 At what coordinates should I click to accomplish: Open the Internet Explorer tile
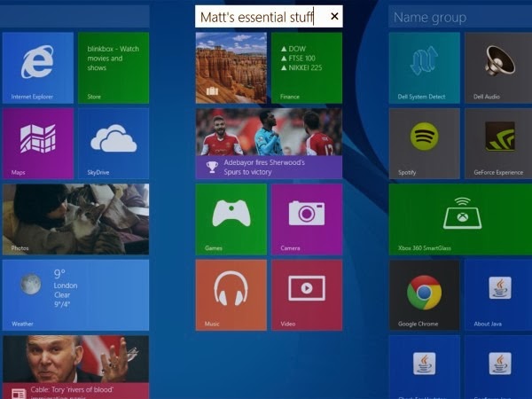click(x=38, y=68)
